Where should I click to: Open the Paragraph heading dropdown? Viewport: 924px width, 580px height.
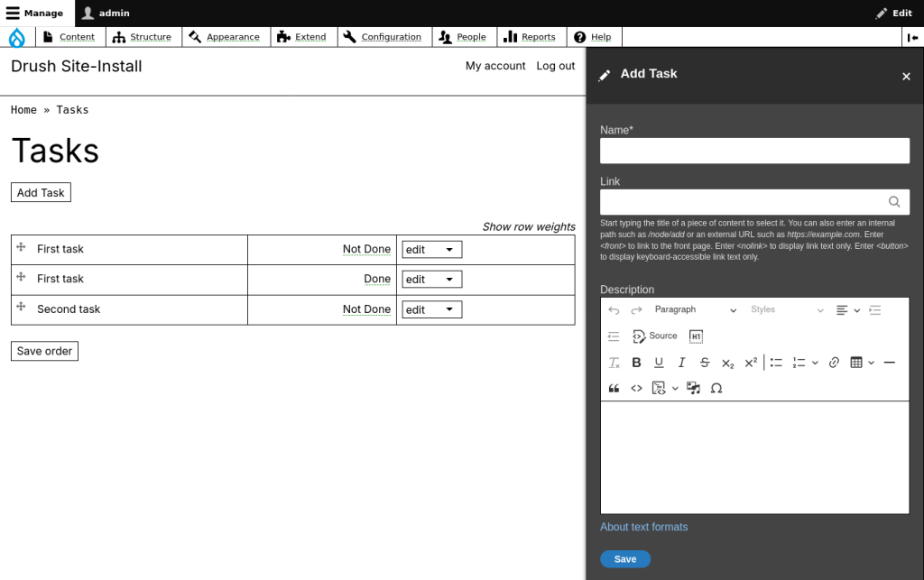click(x=695, y=310)
